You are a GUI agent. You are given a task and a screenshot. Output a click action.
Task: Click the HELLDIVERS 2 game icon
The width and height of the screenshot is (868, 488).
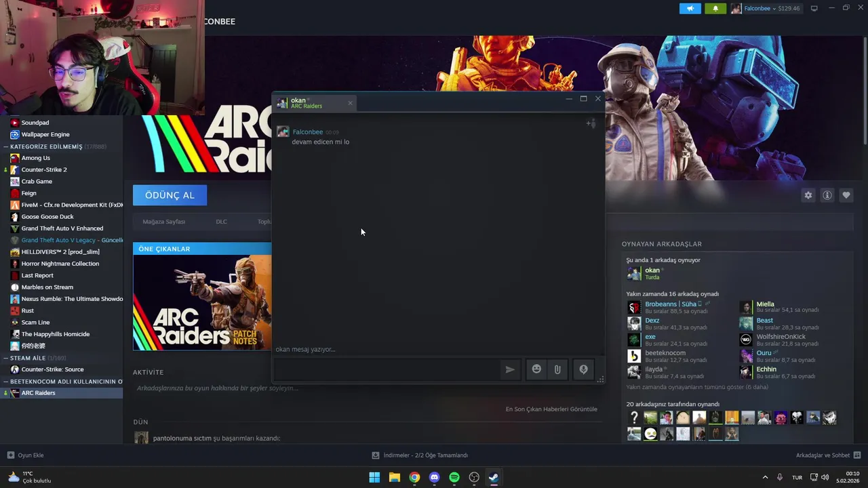(x=14, y=252)
